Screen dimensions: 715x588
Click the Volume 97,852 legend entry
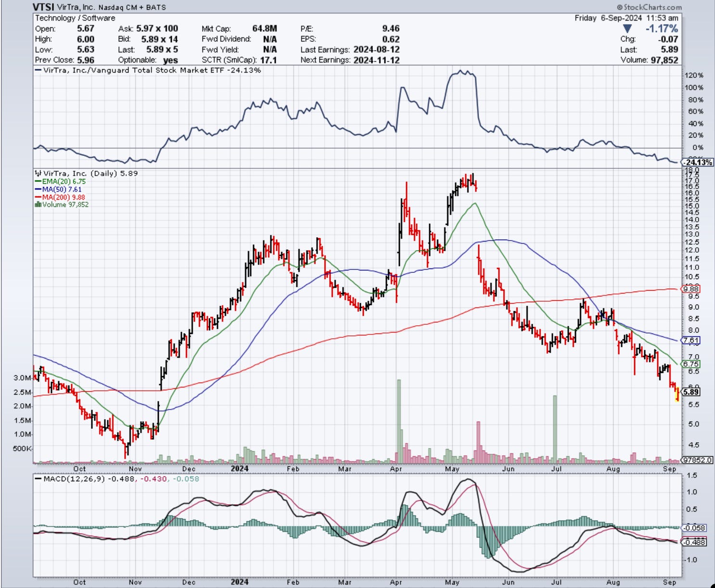[62, 205]
